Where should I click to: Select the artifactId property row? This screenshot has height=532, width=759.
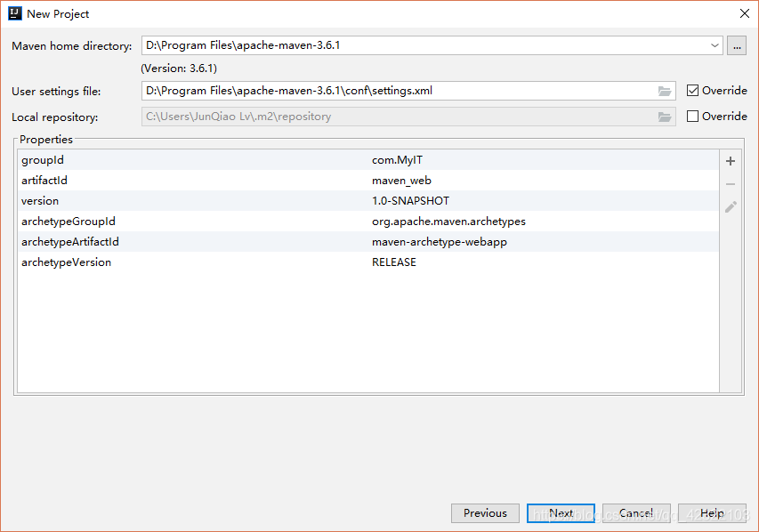pos(367,180)
